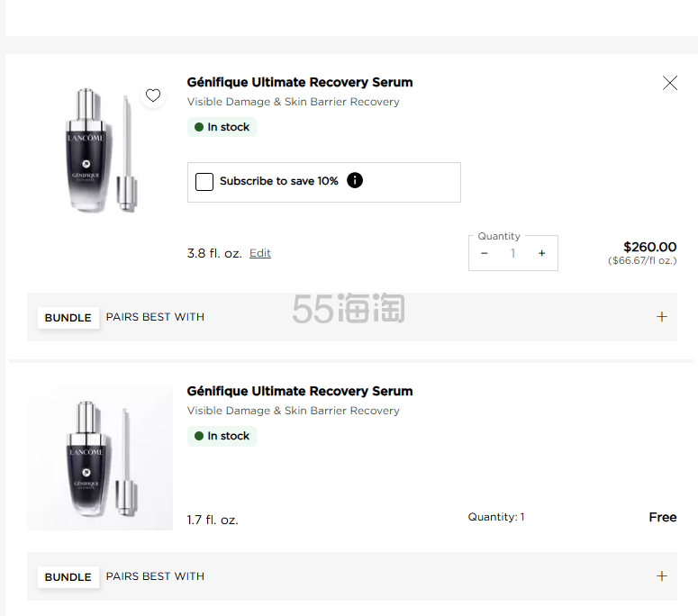Click the second BUNDLE badge
Viewport: 698px width, 616px height.
(68, 577)
